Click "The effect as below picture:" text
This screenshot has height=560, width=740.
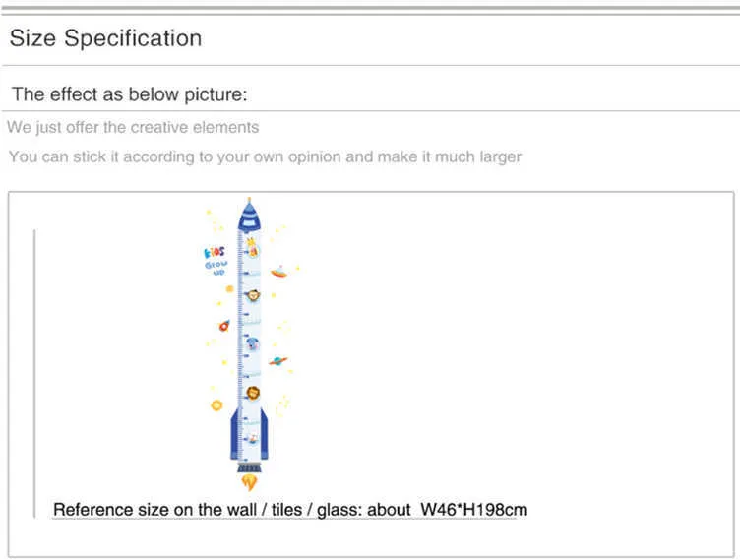(x=129, y=94)
